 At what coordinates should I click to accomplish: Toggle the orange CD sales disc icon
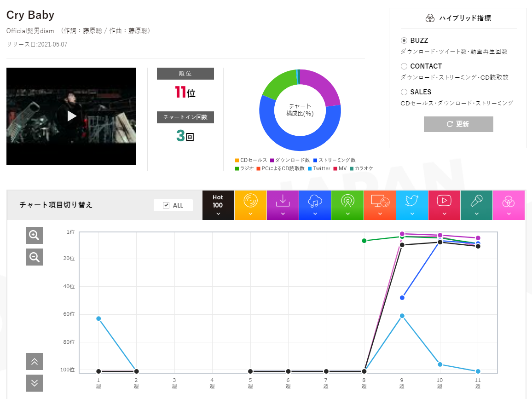(250, 201)
